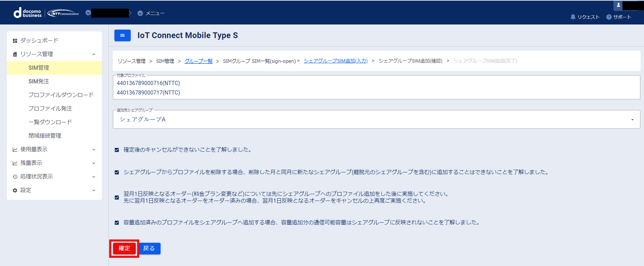Open サポート via the question mark icon
The image size is (644, 266).
coord(609,17)
